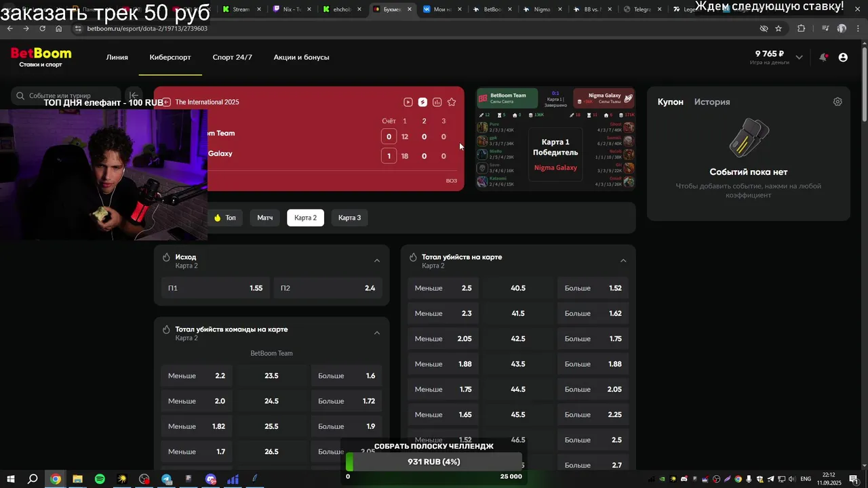Open user profile icon

click(x=843, y=58)
